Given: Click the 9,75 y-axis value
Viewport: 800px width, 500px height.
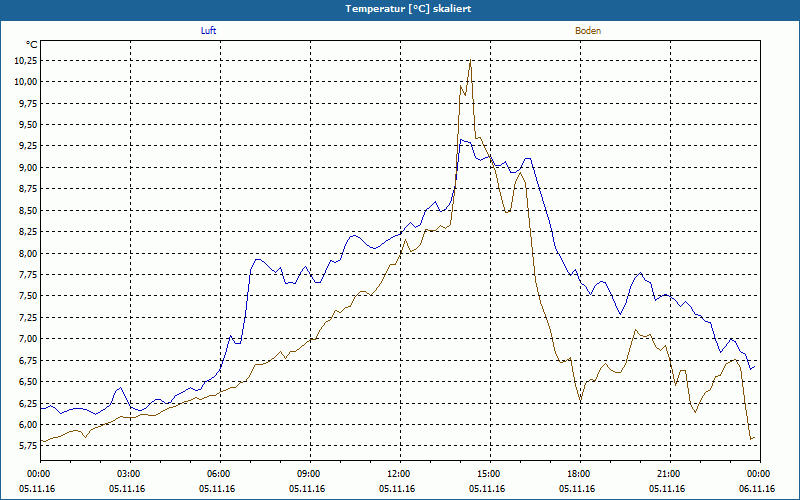Looking at the screenshot, I should click(x=29, y=104).
